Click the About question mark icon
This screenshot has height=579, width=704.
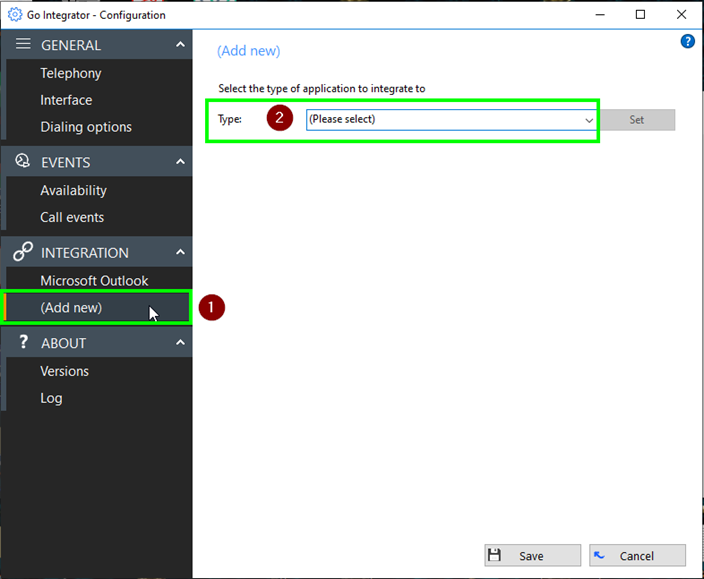coord(23,342)
